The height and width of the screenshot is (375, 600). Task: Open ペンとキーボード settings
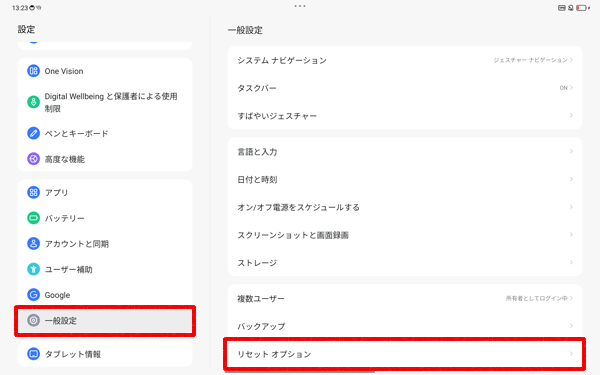coord(105,133)
